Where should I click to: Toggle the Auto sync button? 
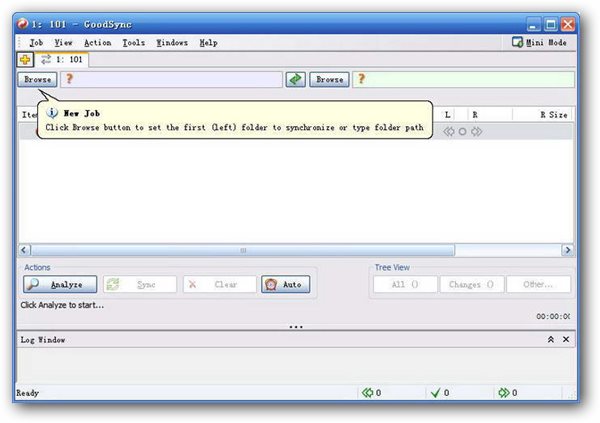(x=285, y=284)
